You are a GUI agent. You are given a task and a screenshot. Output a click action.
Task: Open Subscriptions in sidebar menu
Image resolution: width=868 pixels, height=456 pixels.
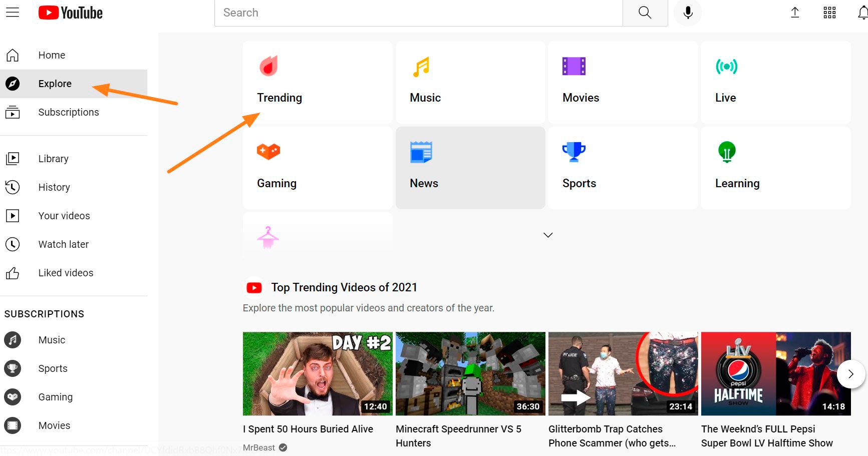click(x=69, y=112)
